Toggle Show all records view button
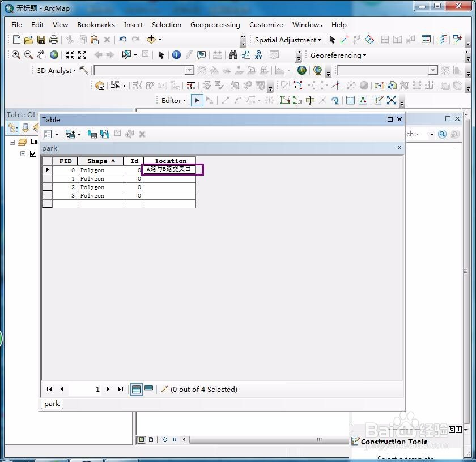 (137, 389)
